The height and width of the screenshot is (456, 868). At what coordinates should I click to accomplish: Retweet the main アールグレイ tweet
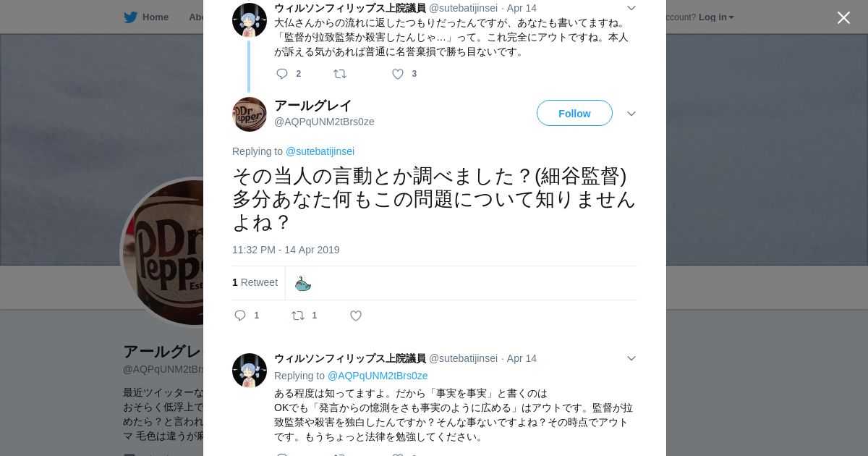point(298,316)
